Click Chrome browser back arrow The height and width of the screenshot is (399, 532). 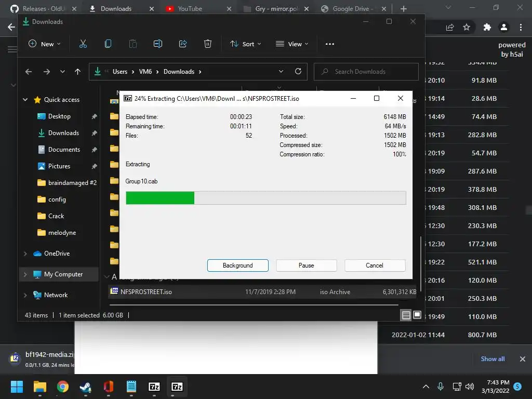coord(11,27)
